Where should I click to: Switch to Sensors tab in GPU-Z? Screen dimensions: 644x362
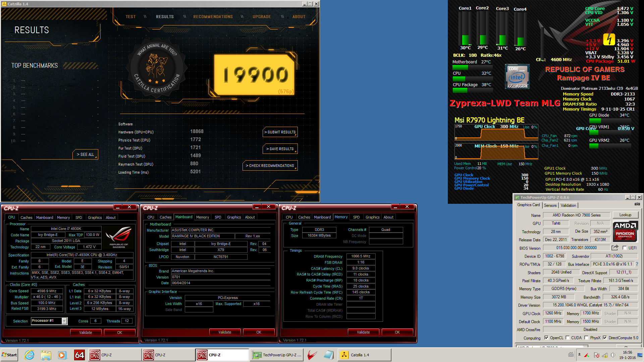550,205
